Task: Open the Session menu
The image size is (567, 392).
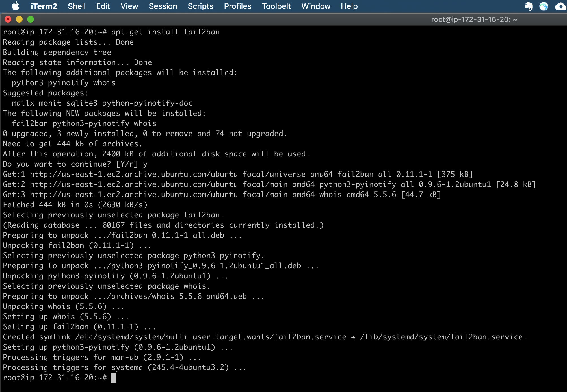Action: (x=163, y=6)
